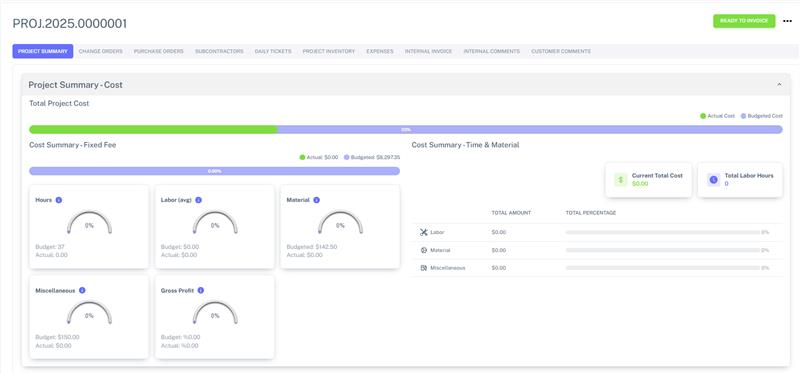Viewport: 800px width, 374px height.
Task: Switch to the Change Orders tab
Action: click(x=101, y=51)
